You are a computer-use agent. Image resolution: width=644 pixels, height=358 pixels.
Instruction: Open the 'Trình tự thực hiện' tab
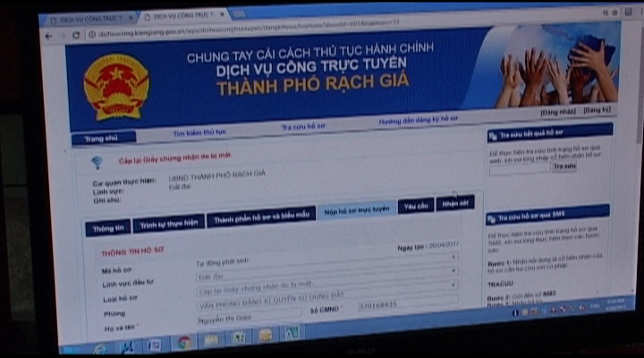click(x=167, y=224)
